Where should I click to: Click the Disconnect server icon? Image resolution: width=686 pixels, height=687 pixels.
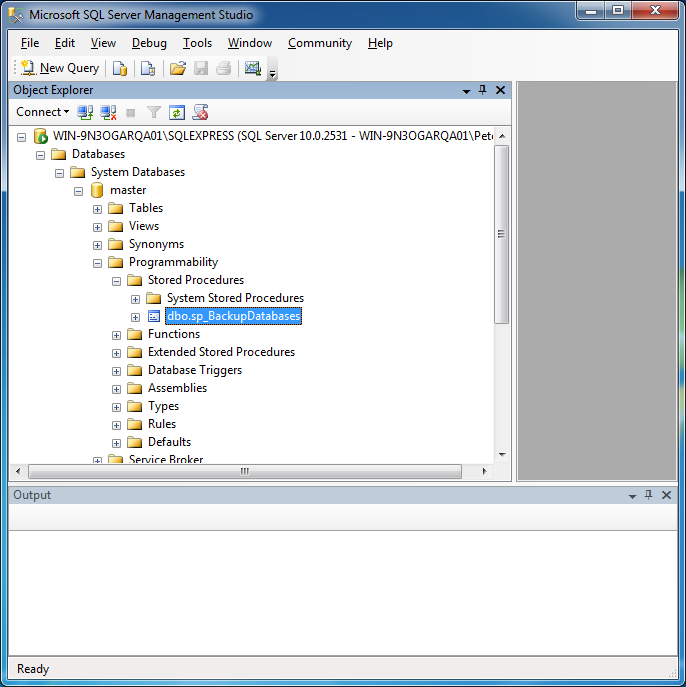(x=108, y=113)
